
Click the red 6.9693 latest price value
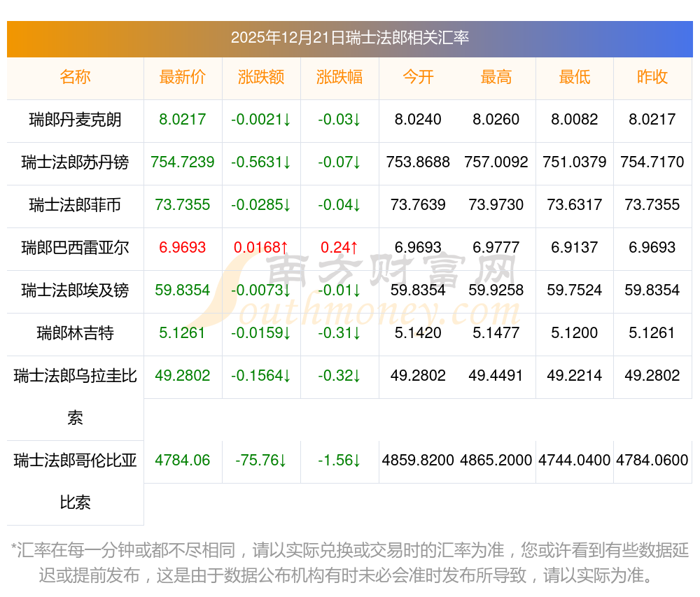coord(183,248)
